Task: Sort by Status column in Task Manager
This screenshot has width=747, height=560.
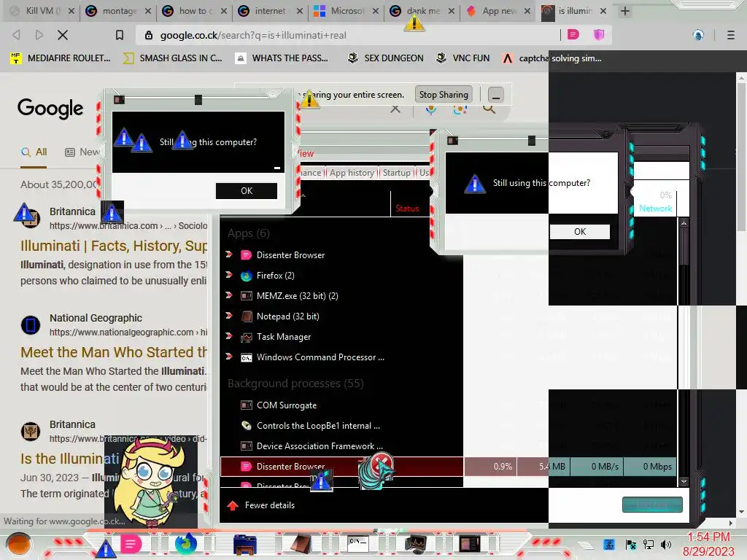Action: 407,209
